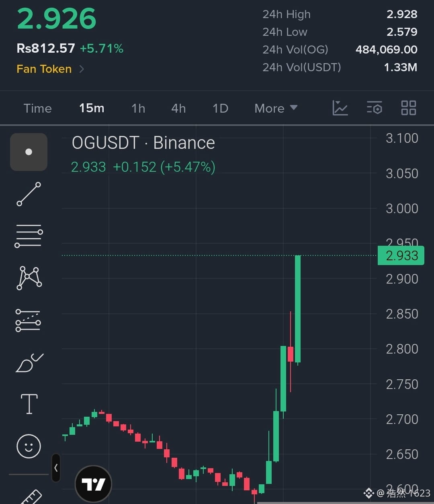Click the 3.100 price axis label
Image resolution: width=434 pixels, height=504 pixels.
pyautogui.click(x=402, y=138)
